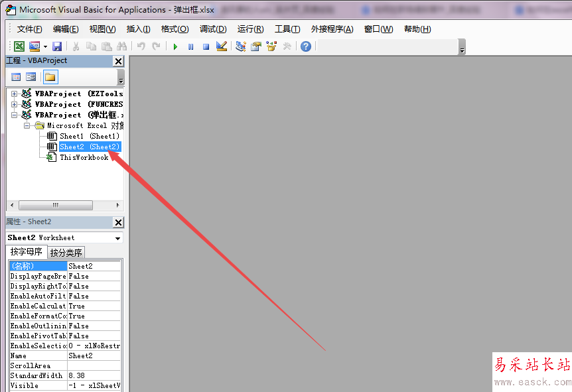The image size is (572, 392).
Task: Click the Redo toolbar icon
Action: [156, 46]
